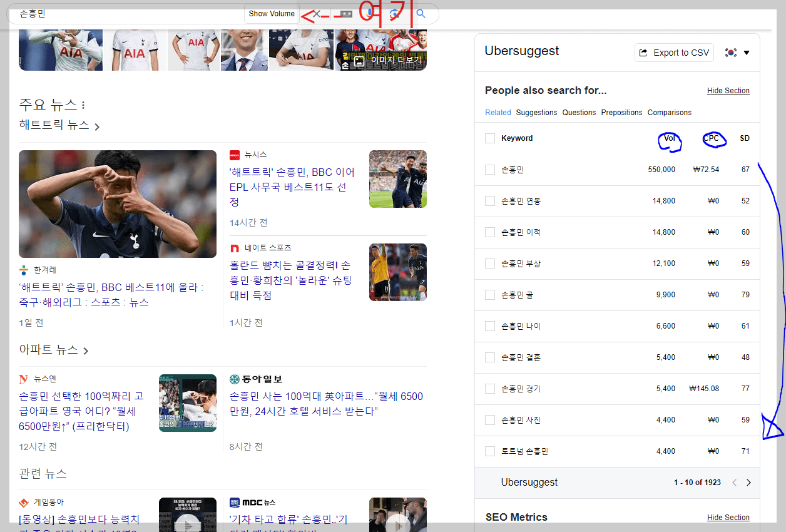Open Google Lens image search

pyautogui.click(x=393, y=13)
